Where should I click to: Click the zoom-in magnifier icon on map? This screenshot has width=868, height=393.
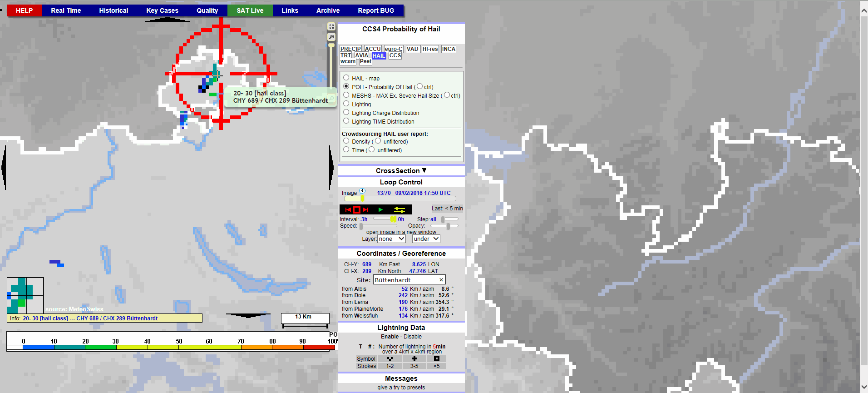coord(331,37)
